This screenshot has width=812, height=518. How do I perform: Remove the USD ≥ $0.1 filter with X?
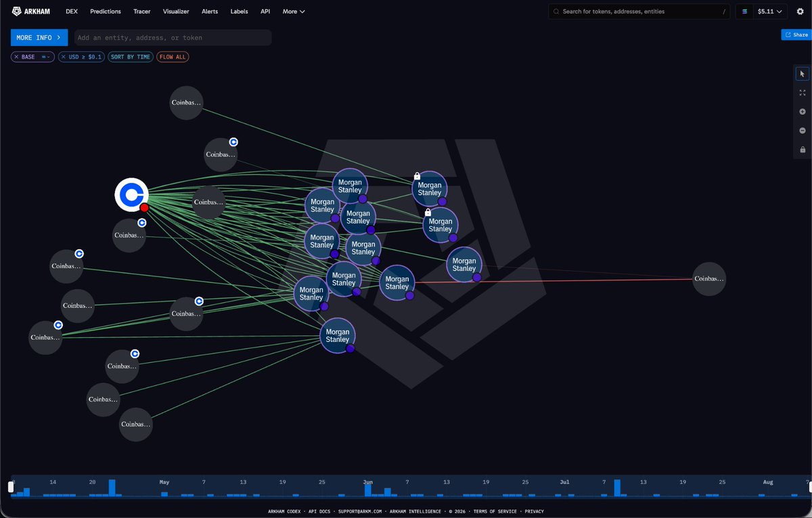(64, 57)
